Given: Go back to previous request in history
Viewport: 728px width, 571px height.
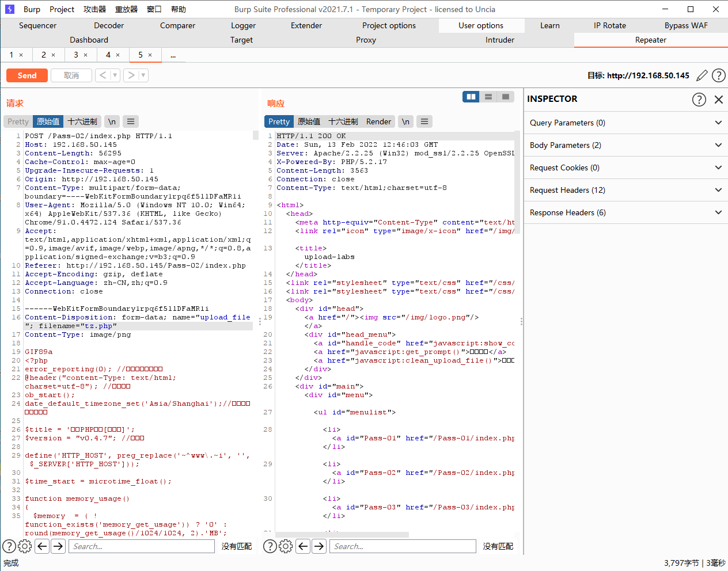Looking at the screenshot, I should point(103,75).
